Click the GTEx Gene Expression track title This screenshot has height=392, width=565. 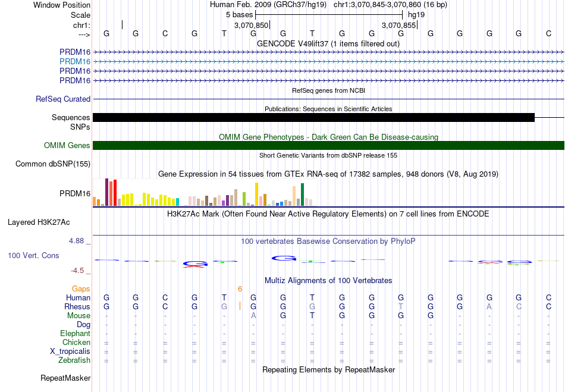pos(328,174)
